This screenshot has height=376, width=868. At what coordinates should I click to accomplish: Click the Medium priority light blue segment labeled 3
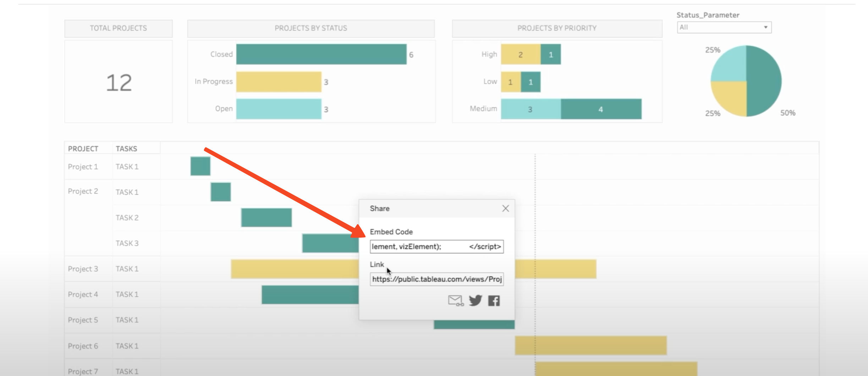click(x=531, y=109)
